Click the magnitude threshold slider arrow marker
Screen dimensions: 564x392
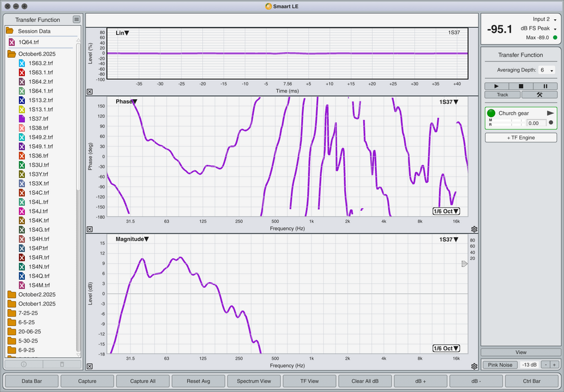tap(464, 264)
